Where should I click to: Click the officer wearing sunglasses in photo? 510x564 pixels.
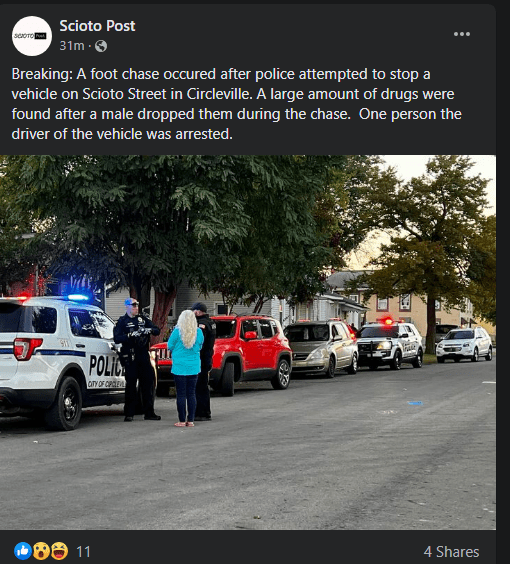click(x=136, y=359)
